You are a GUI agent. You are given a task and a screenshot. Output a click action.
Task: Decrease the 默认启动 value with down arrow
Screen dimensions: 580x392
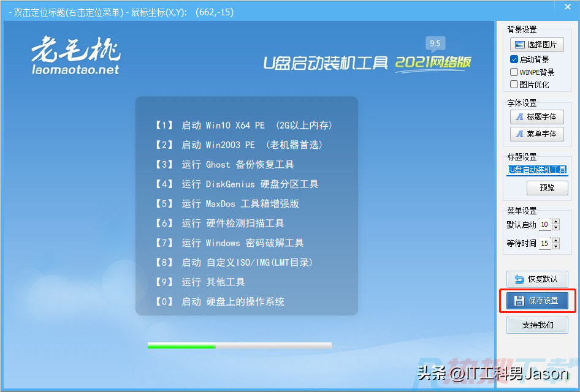[555, 227]
